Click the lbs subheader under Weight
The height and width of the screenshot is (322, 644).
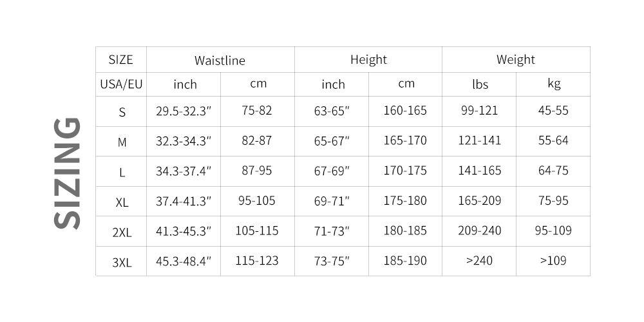pyautogui.click(x=479, y=84)
